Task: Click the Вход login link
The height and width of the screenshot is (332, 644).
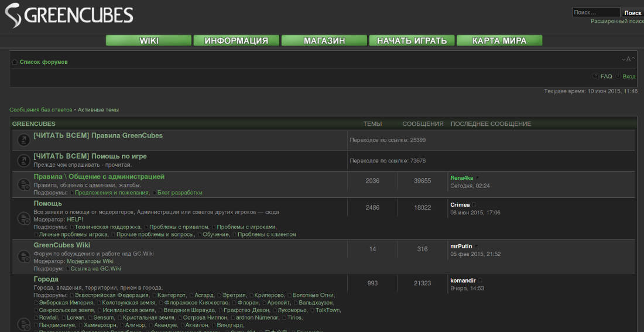Action: tap(629, 77)
